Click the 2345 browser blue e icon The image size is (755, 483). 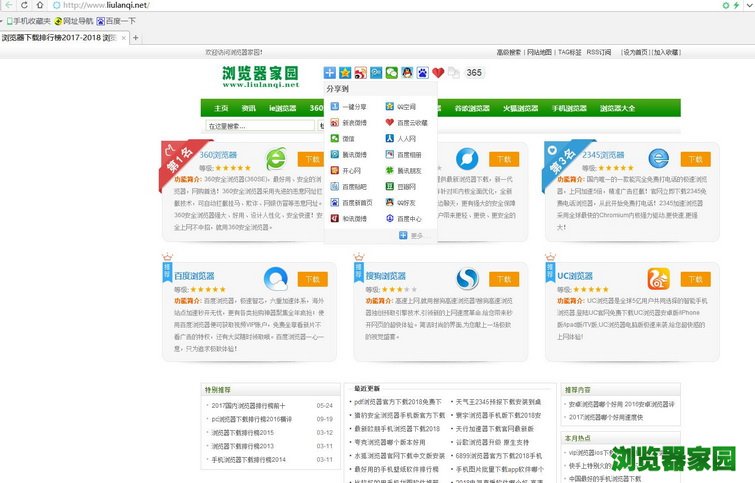point(659,158)
